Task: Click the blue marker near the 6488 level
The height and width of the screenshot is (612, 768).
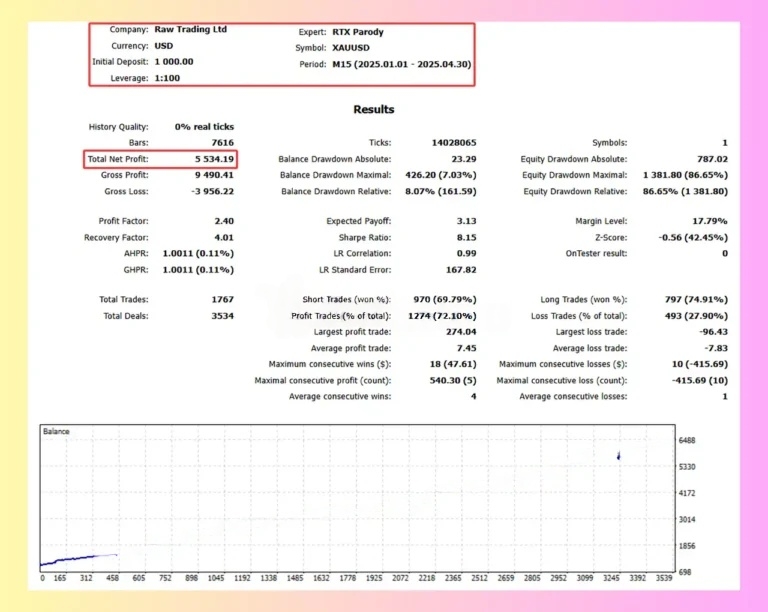Action: (619, 456)
